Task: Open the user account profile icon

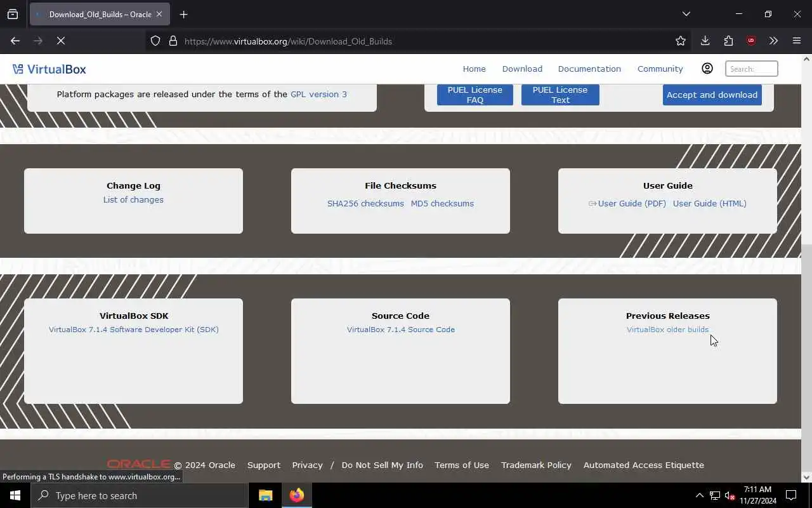Action: [707, 69]
